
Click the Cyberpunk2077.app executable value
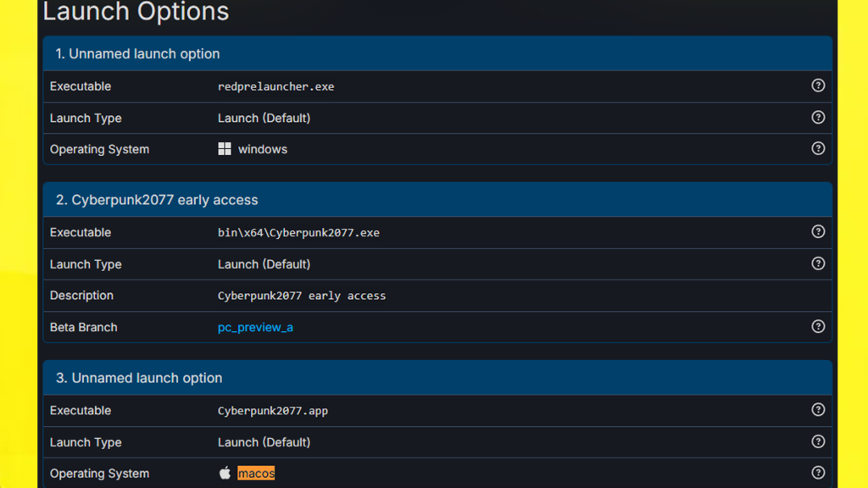(273, 411)
